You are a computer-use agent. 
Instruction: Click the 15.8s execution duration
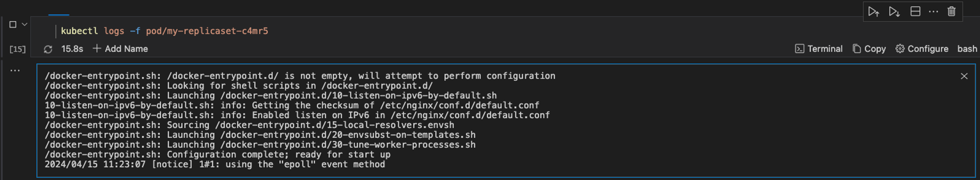[x=72, y=49]
